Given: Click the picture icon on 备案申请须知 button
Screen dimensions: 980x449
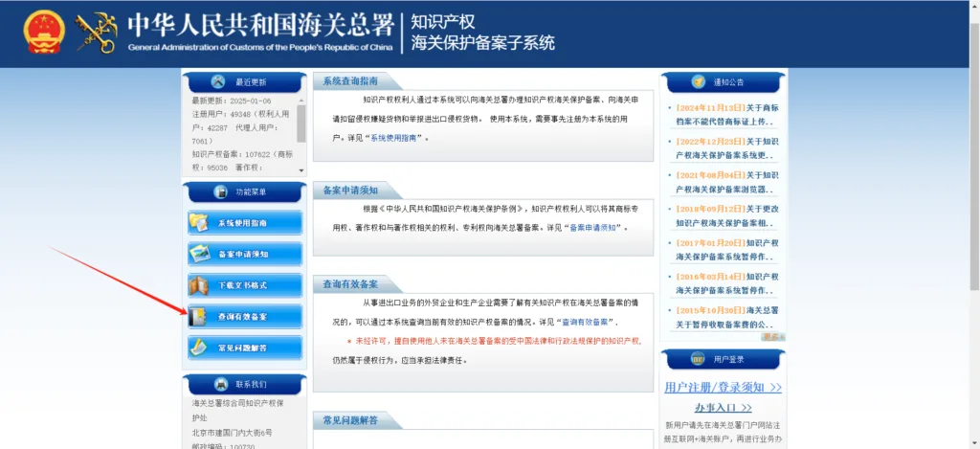Looking at the screenshot, I should pos(199,254).
